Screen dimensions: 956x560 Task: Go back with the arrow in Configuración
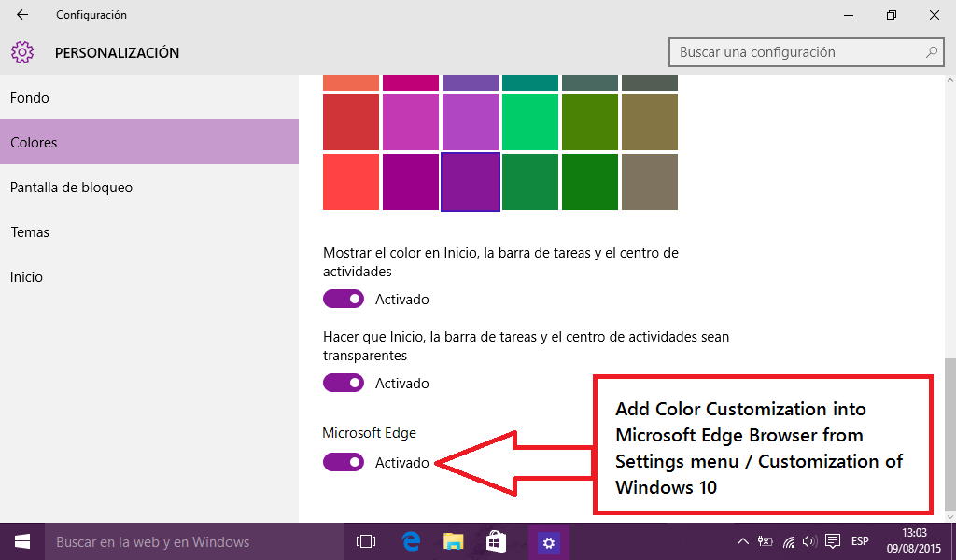[x=22, y=15]
